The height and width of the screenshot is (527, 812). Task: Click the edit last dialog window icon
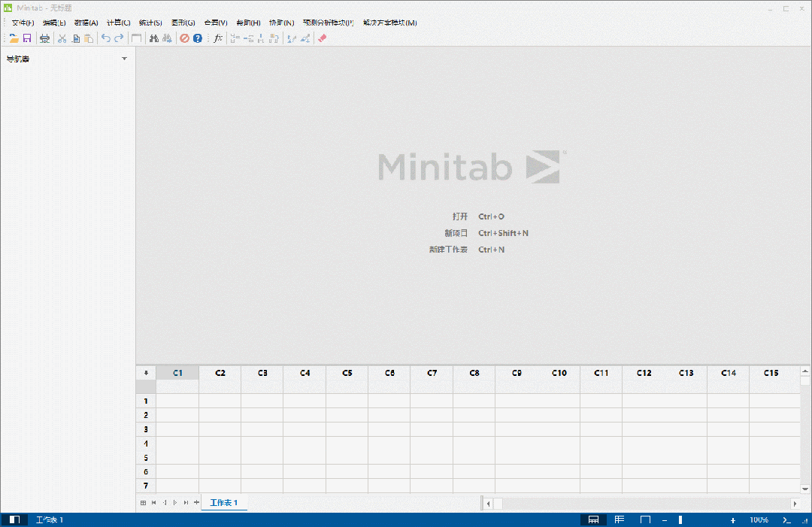[x=136, y=38]
